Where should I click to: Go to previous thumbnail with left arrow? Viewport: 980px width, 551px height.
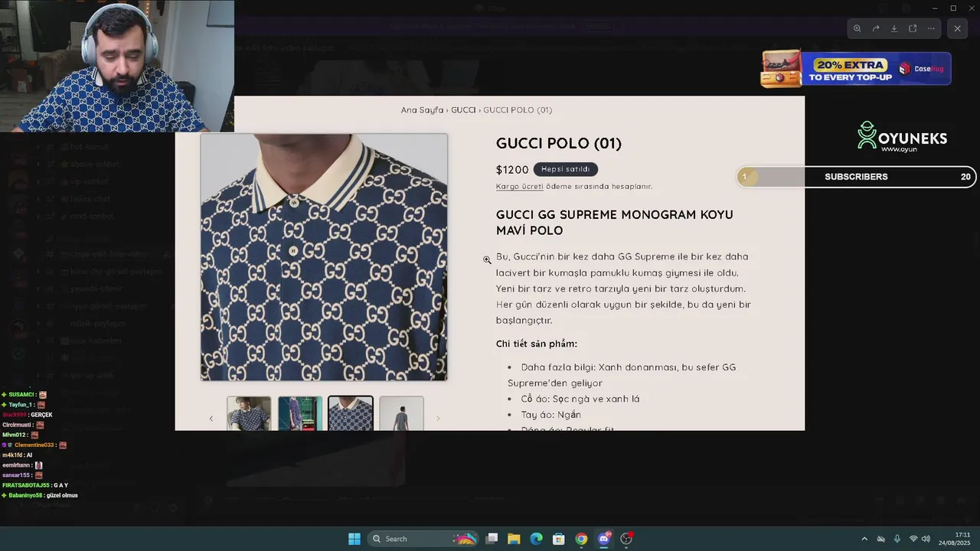coord(211,419)
